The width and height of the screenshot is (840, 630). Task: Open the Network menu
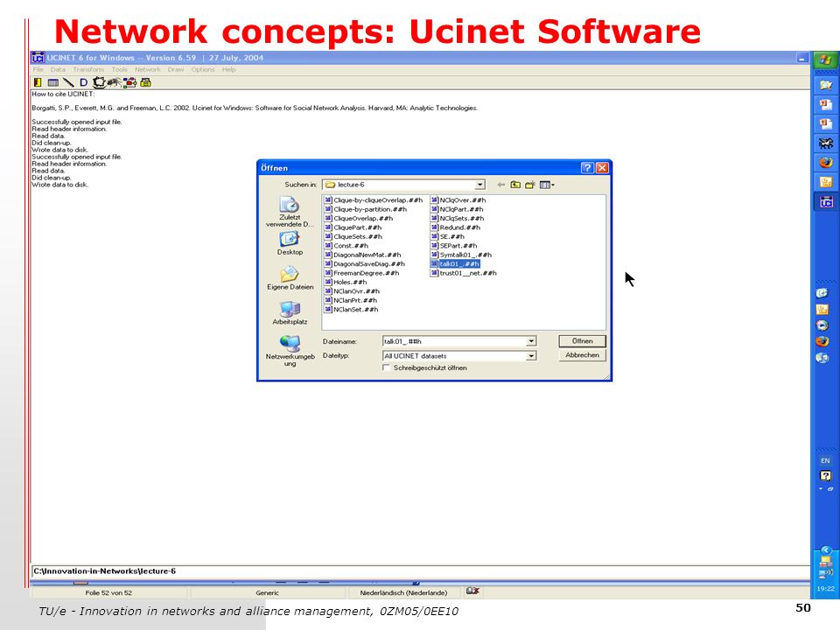(147, 70)
